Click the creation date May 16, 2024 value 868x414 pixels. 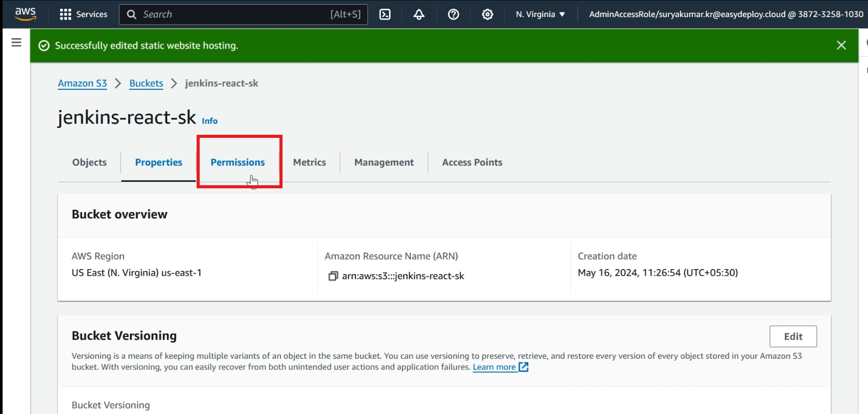[x=658, y=273]
